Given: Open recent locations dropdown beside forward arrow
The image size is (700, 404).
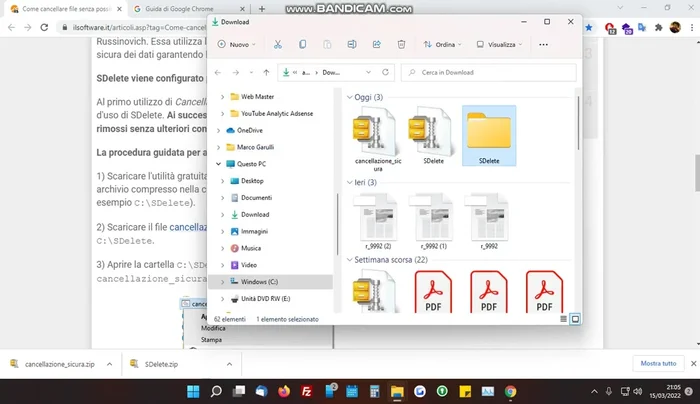Looking at the screenshot, I should [251, 72].
